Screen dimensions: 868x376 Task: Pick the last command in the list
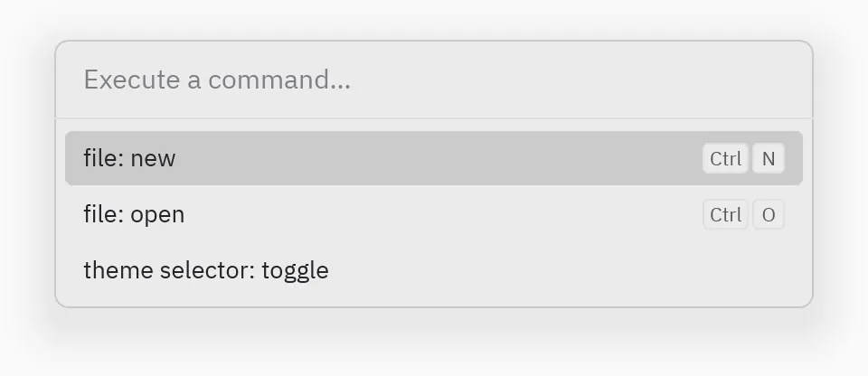coord(434,270)
